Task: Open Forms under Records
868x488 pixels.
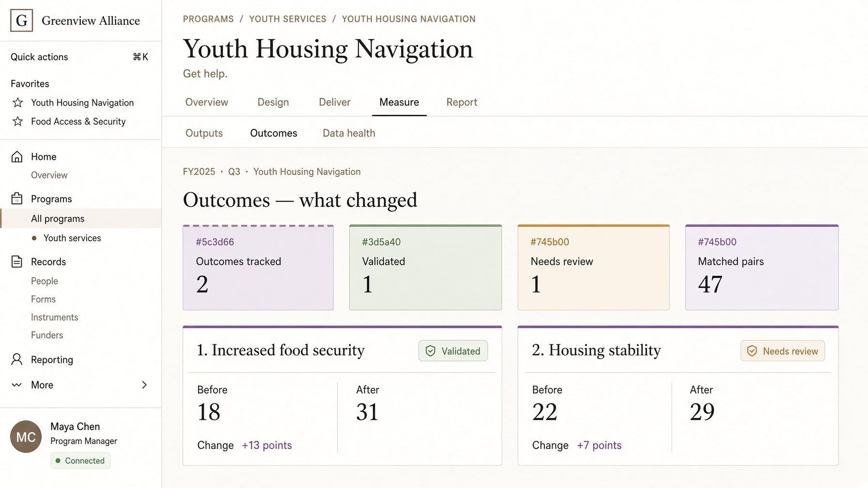Action: [43, 299]
